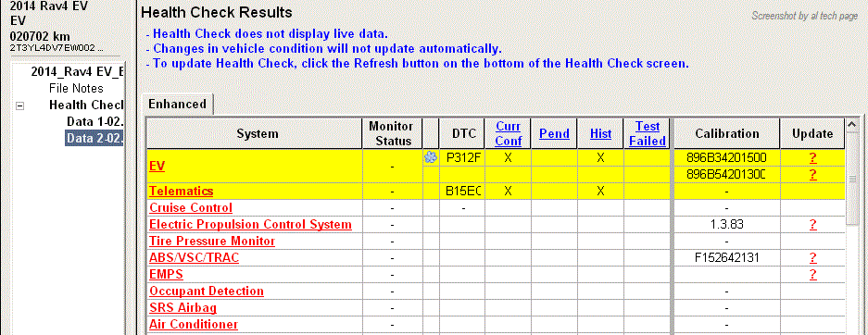Click the Curr Conf X mark in EV row

tap(508, 158)
